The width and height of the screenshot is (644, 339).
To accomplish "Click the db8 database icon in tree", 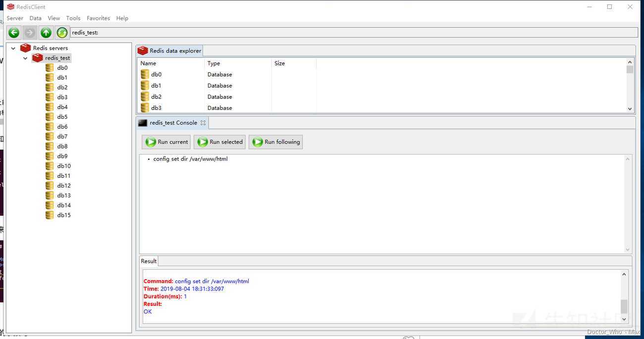I will pos(50,146).
